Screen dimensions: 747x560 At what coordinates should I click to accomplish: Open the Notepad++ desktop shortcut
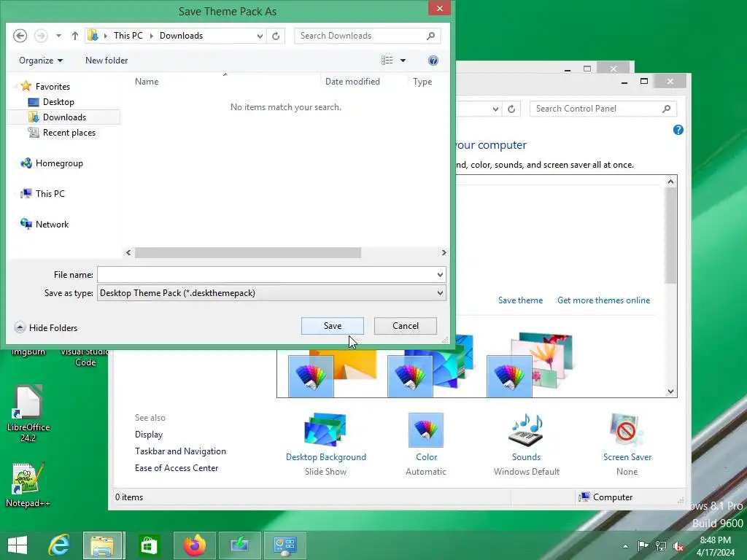point(28,485)
